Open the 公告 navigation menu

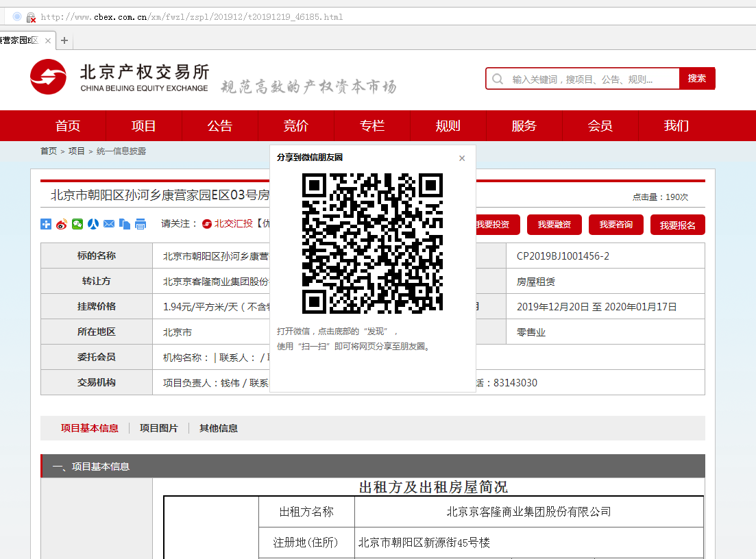pos(220,126)
